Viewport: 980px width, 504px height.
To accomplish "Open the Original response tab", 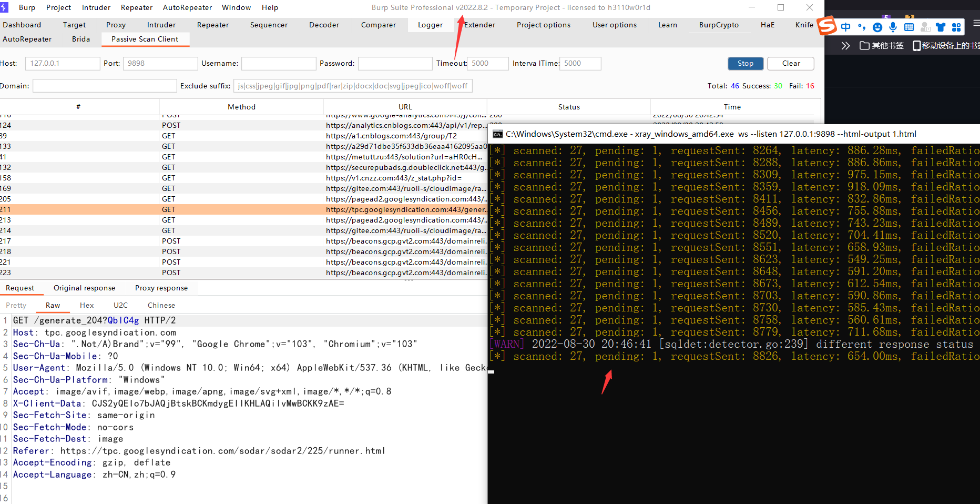I will pyautogui.click(x=84, y=288).
